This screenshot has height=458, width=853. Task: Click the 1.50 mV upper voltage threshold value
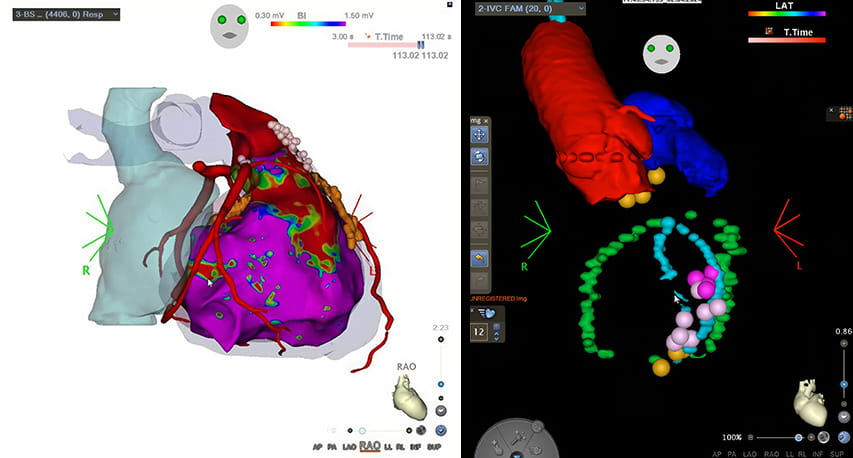click(x=358, y=16)
